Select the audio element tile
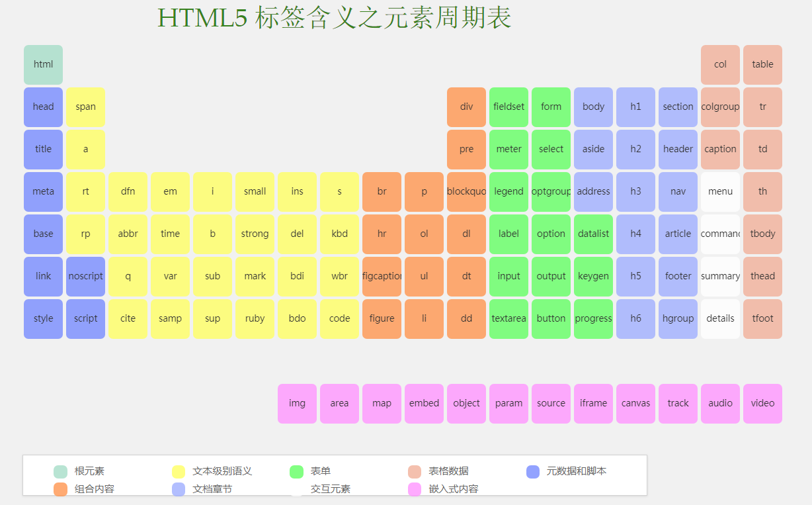Viewport: 812px width, 505px height. click(720, 403)
